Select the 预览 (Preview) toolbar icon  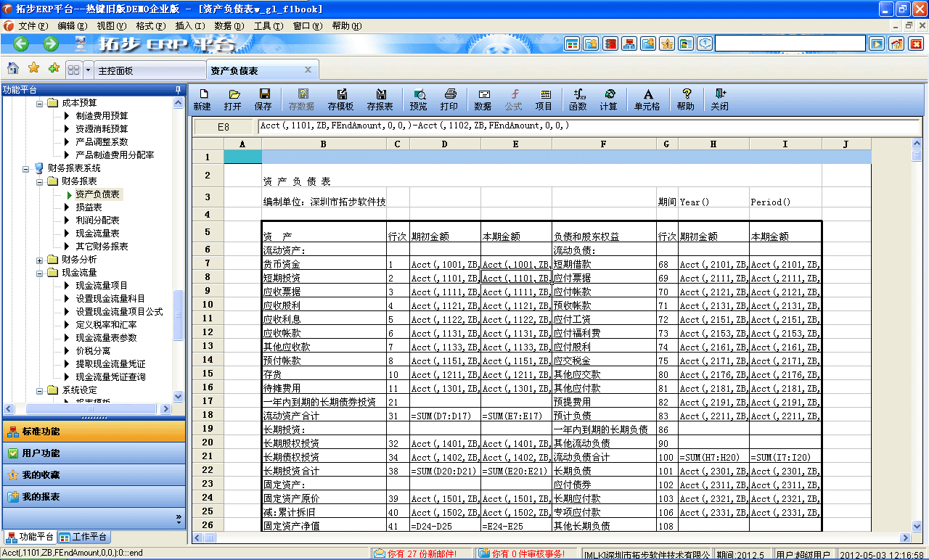(419, 98)
